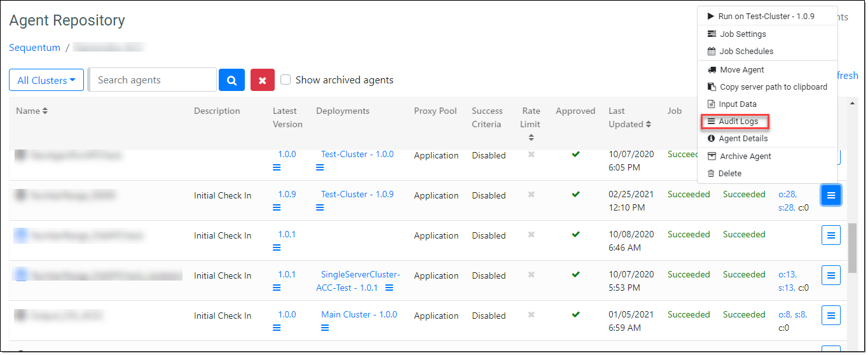868x355 pixels.
Task: Click menu icon beside SingleServerCluster-ACC-Test - 1.0.1
Action: click(x=389, y=288)
